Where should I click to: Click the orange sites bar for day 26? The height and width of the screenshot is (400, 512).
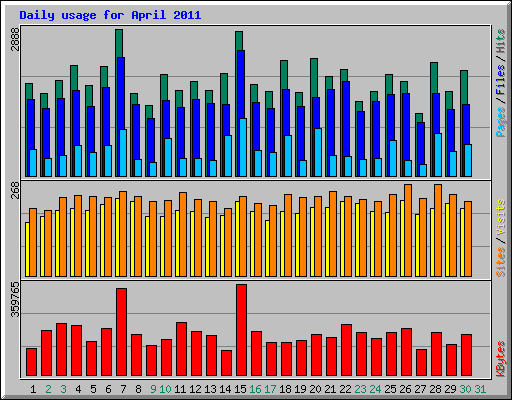point(408,230)
